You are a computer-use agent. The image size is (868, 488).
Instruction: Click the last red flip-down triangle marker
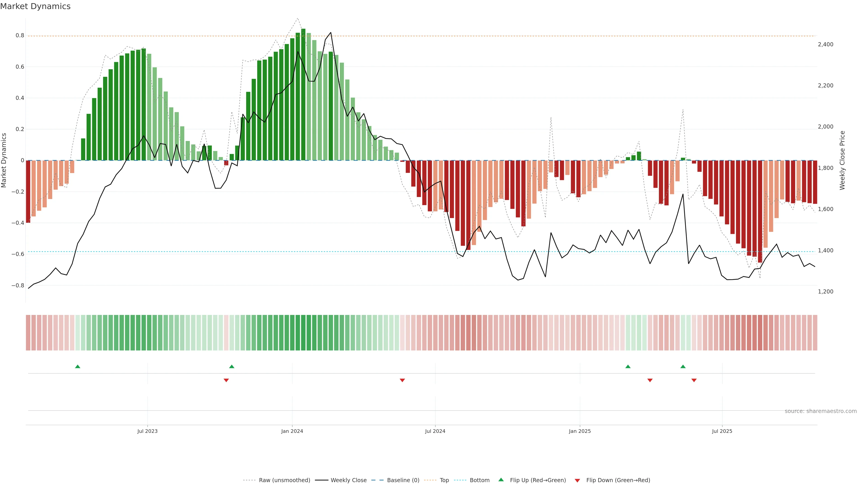click(x=694, y=380)
